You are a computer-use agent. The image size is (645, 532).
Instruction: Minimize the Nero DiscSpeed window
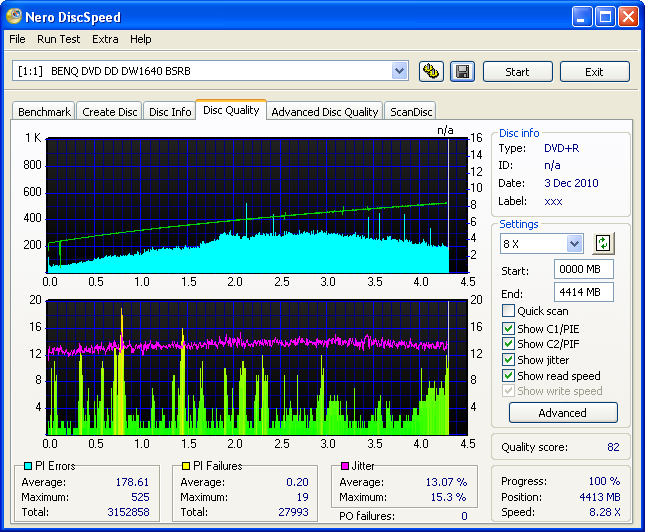point(582,17)
